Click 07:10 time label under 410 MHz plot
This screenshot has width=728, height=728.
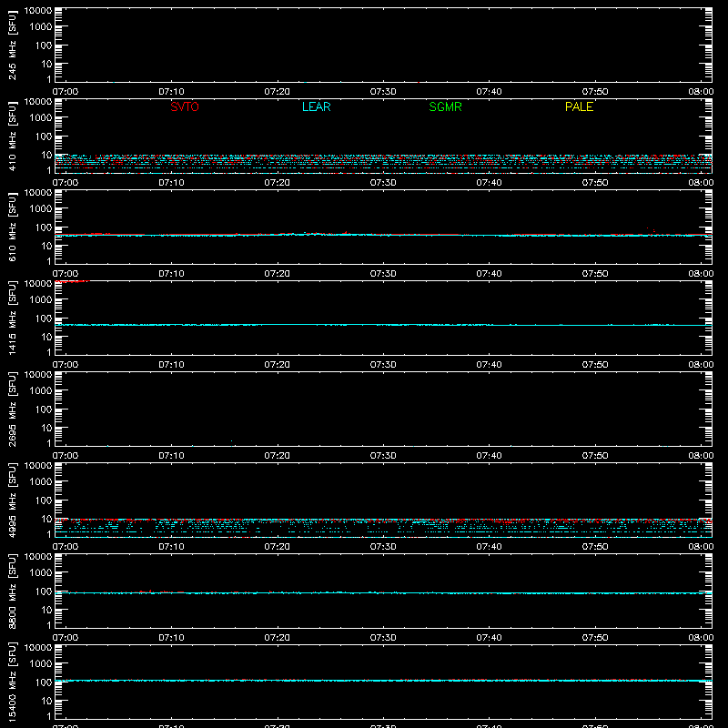pos(171,183)
